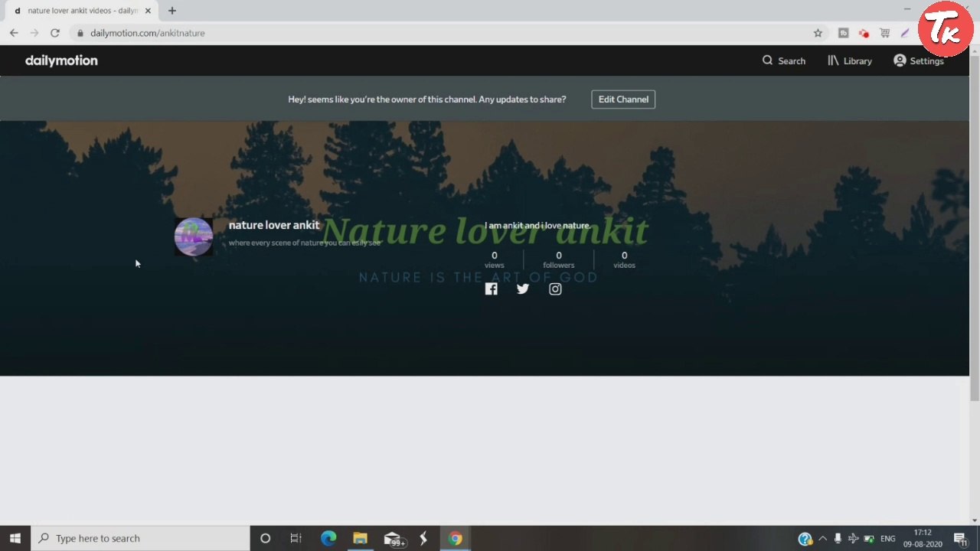The height and width of the screenshot is (551, 980).
Task: Click the site padlock icon in address bar
Action: click(80, 33)
